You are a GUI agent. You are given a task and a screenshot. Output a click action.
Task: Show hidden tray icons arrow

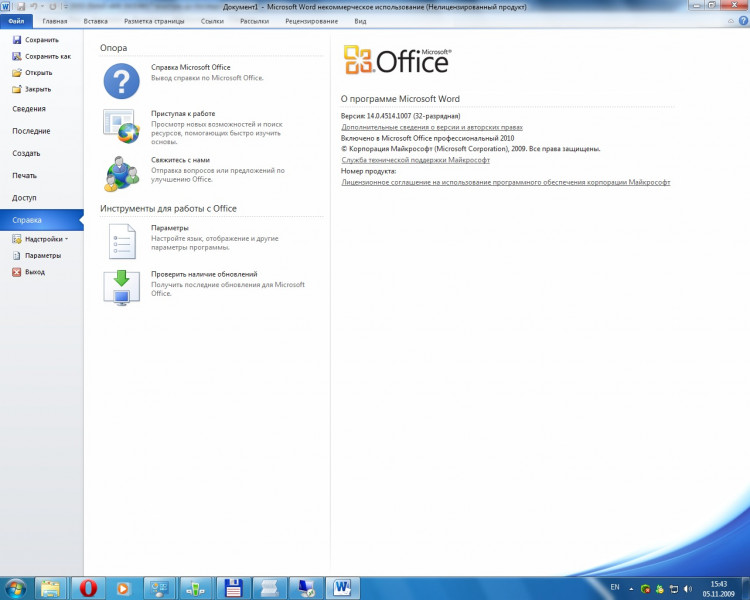pos(631,589)
